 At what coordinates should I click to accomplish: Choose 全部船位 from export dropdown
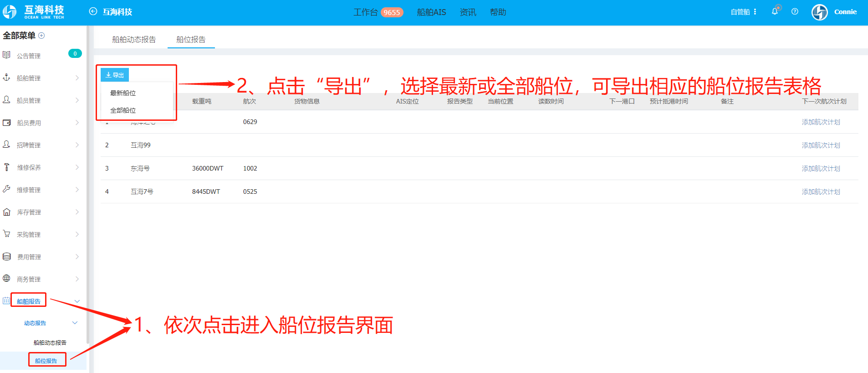pyautogui.click(x=123, y=110)
